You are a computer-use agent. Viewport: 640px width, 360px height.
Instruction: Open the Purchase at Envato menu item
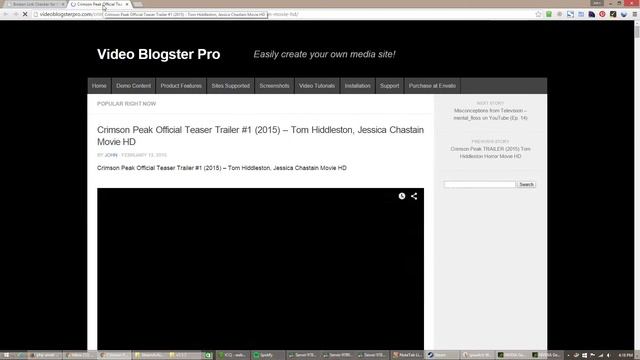click(432, 86)
